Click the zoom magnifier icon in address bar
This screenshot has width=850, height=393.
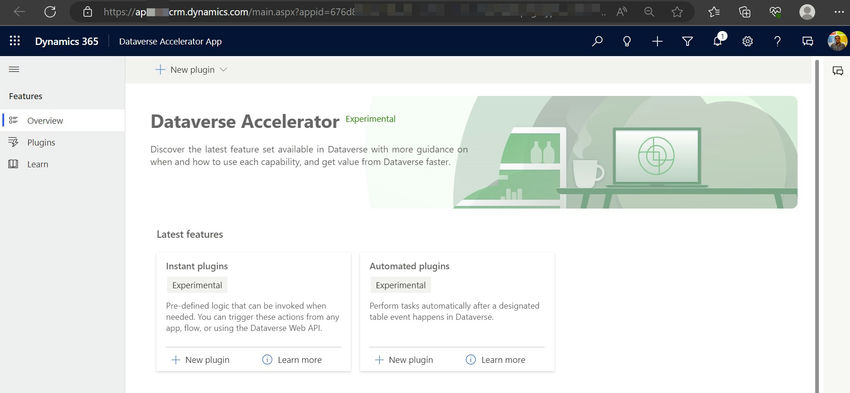click(649, 12)
